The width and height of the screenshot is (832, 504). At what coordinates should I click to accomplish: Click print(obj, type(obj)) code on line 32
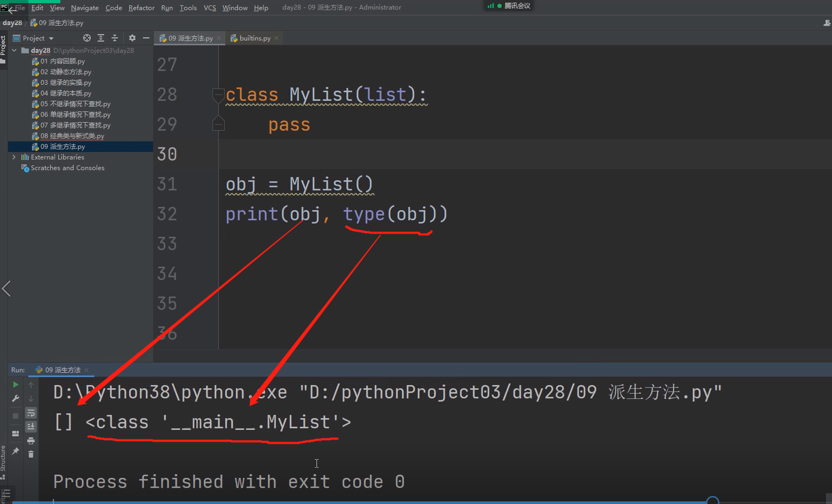click(x=336, y=214)
